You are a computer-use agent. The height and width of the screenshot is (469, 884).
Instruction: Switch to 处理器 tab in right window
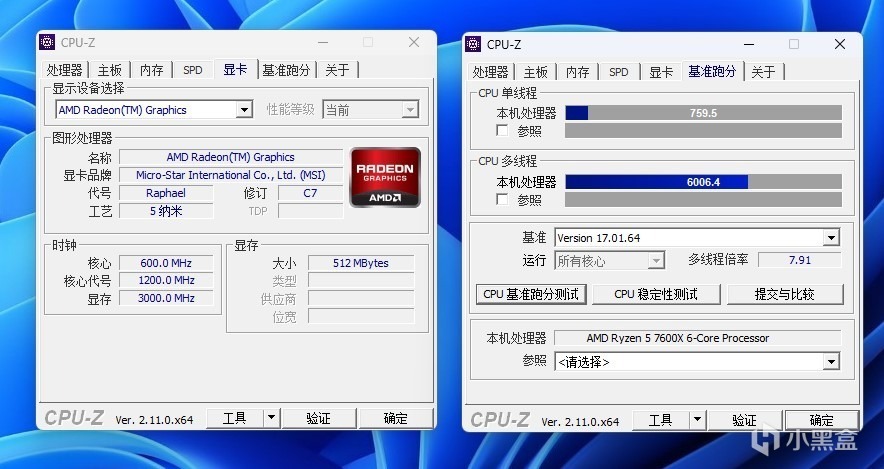click(x=490, y=72)
